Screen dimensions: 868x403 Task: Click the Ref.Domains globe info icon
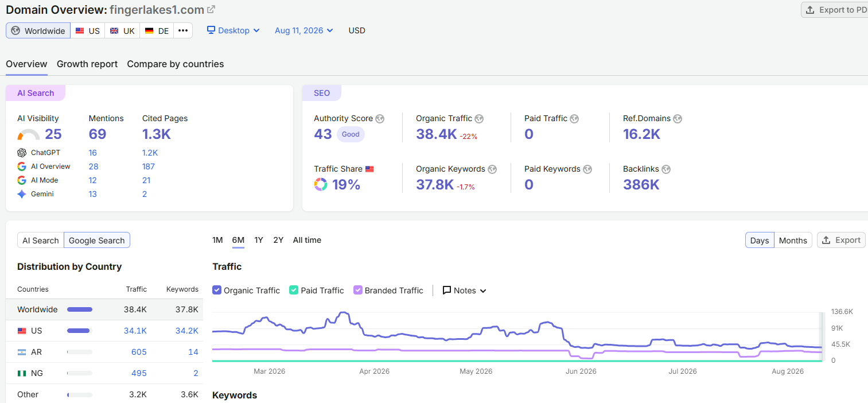[678, 119]
